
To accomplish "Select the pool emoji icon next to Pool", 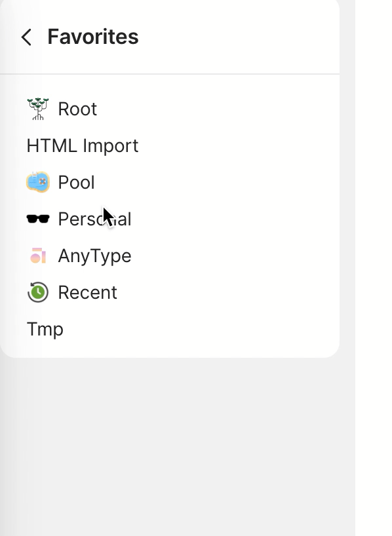I will [x=38, y=182].
